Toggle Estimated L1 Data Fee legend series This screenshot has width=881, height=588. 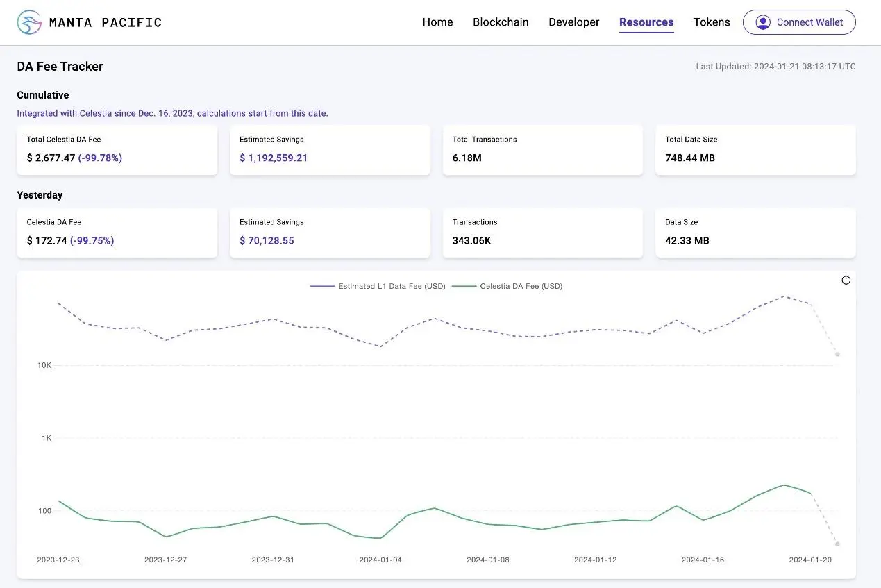click(378, 286)
